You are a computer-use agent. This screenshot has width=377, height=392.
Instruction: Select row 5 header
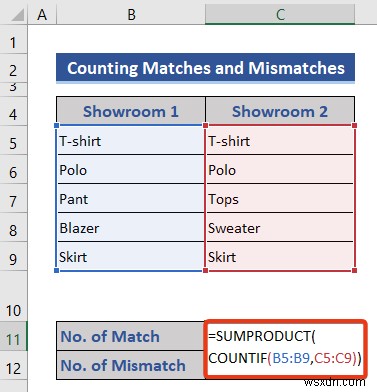click(x=13, y=140)
